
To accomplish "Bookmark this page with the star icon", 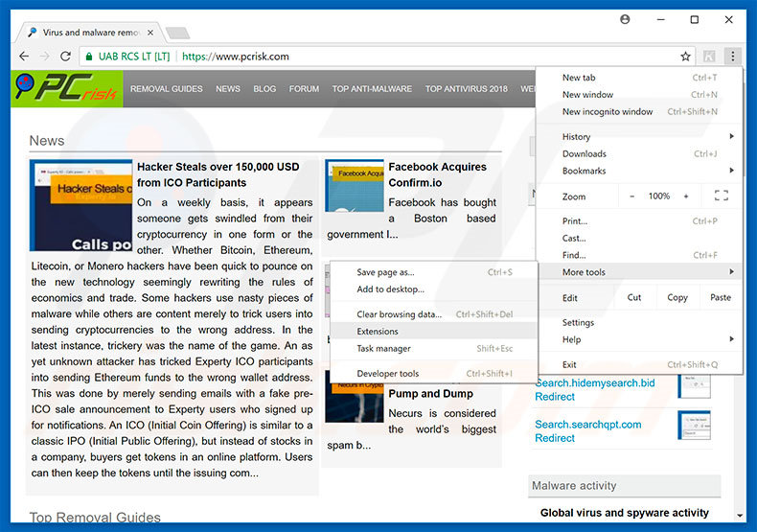I will (x=685, y=57).
